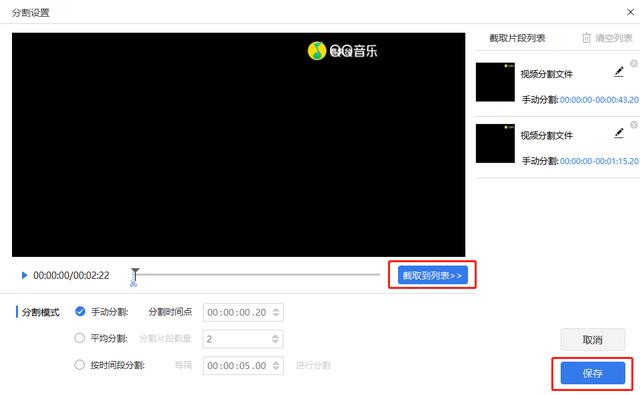Remove the second clip using its delete icon
This screenshot has width=640, height=395.
(x=634, y=124)
